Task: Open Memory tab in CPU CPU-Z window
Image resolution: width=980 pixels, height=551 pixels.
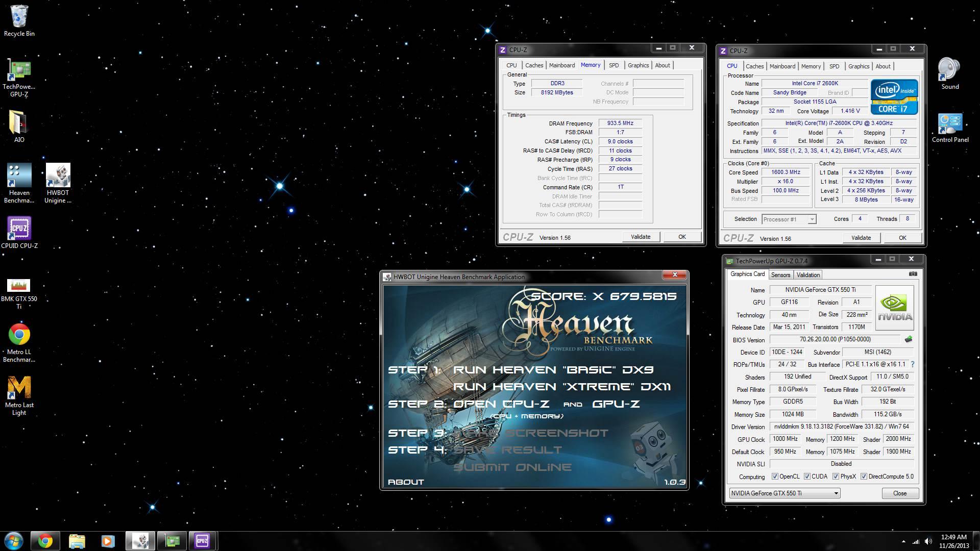Action: pos(811,66)
